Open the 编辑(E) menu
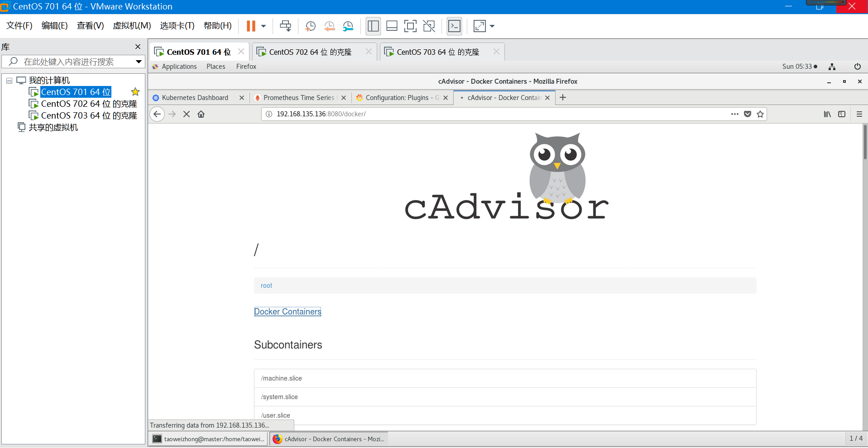The height and width of the screenshot is (448, 868). tap(55, 26)
